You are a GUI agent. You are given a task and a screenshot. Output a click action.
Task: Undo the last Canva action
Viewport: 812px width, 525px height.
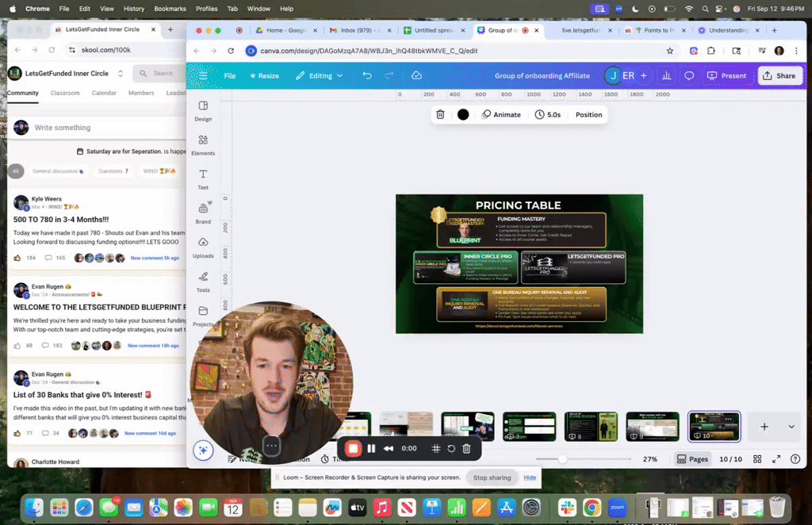click(x=367, y=75)
